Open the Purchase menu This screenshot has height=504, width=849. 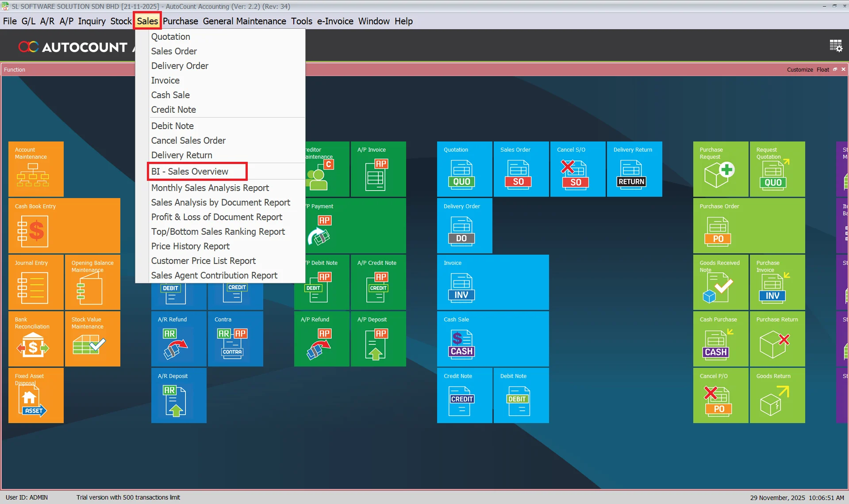pos(180,21)
